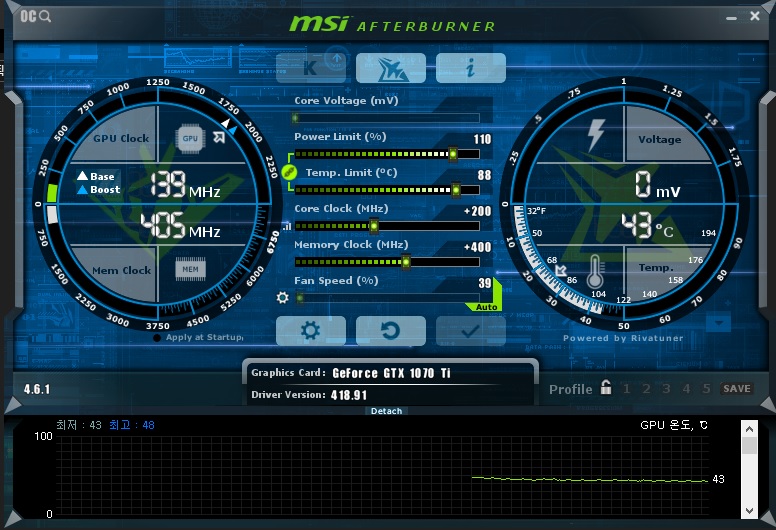Screen dimensions: 776x530
Task: Select profile slot 5
Action: [706, 389]
